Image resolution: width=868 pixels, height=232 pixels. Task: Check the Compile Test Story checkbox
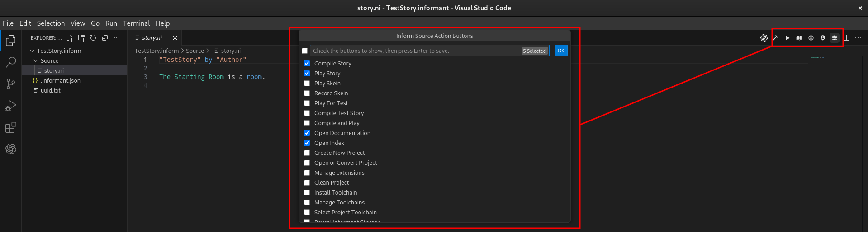(307, 113)
